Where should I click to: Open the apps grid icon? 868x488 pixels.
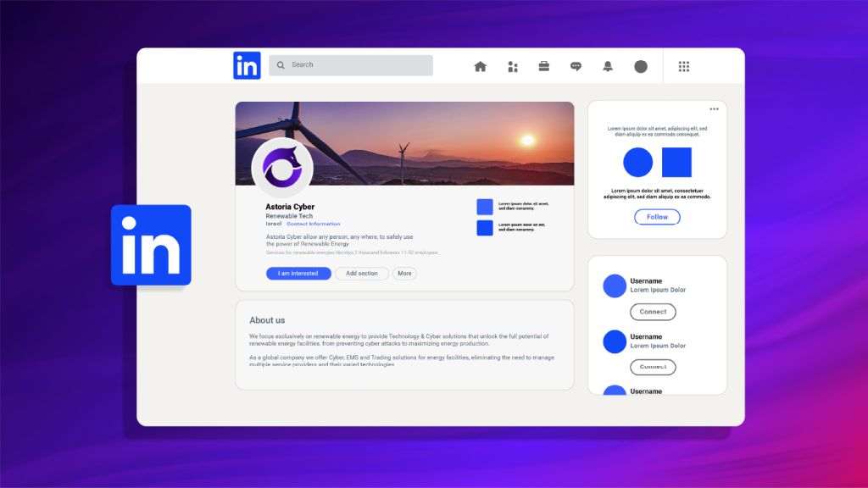tap(684, 66)
